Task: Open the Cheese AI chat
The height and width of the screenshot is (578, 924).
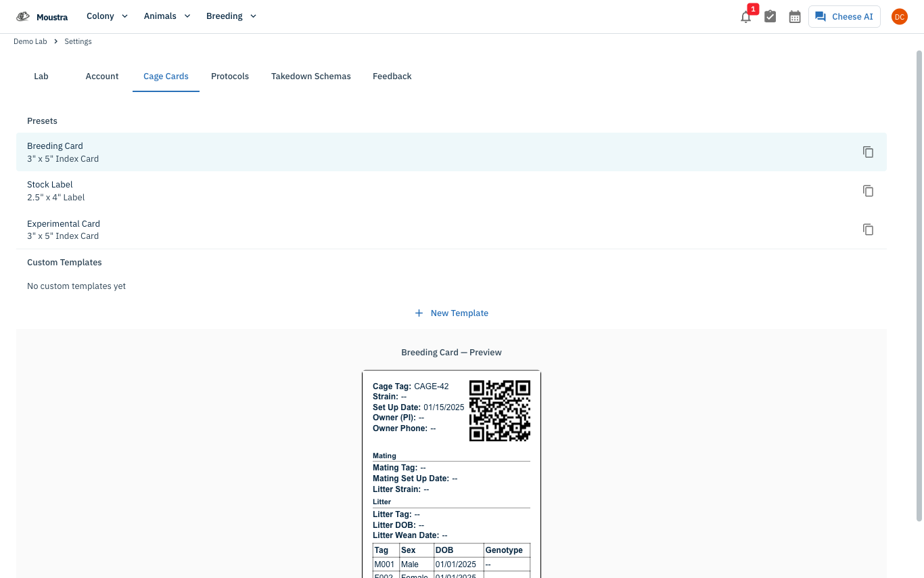Action: tap(844, 17)
